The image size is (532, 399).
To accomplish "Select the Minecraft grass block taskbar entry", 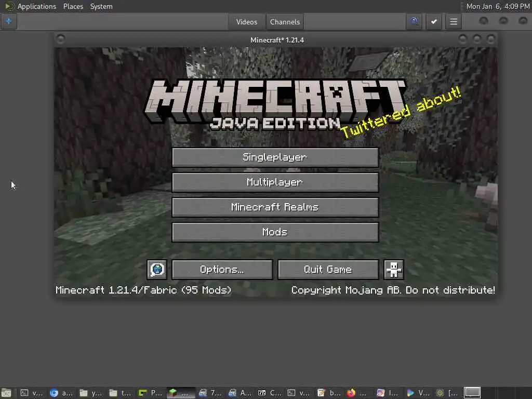I will 180,393.
